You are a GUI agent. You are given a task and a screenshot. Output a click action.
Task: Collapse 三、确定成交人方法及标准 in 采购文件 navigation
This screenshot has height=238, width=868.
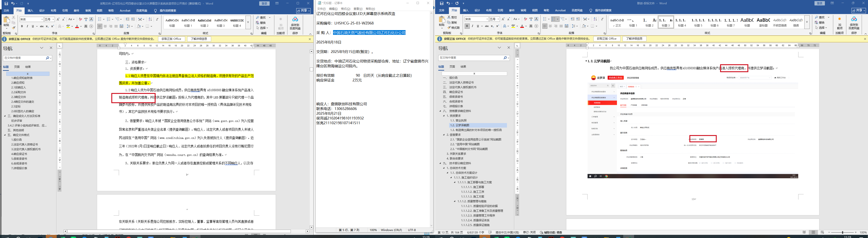(x=5, y=116)
